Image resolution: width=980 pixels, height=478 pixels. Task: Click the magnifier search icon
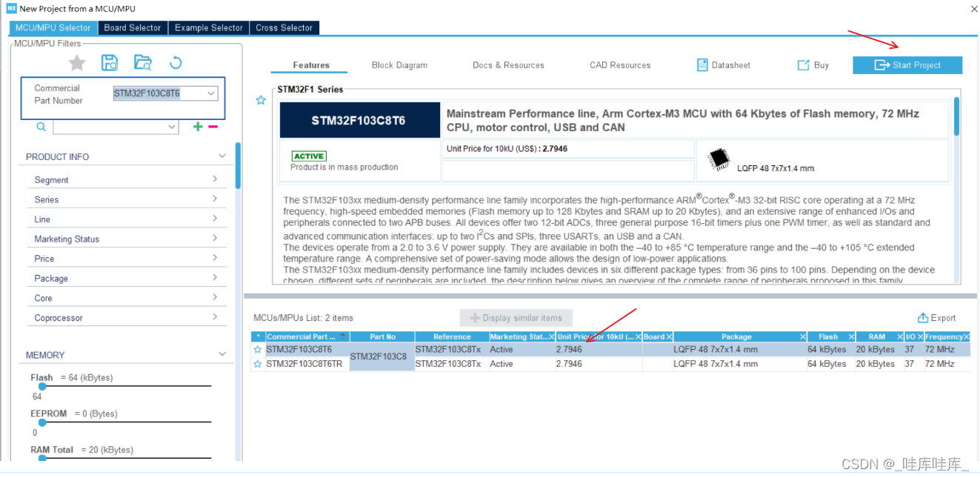[x=41, y=127]
